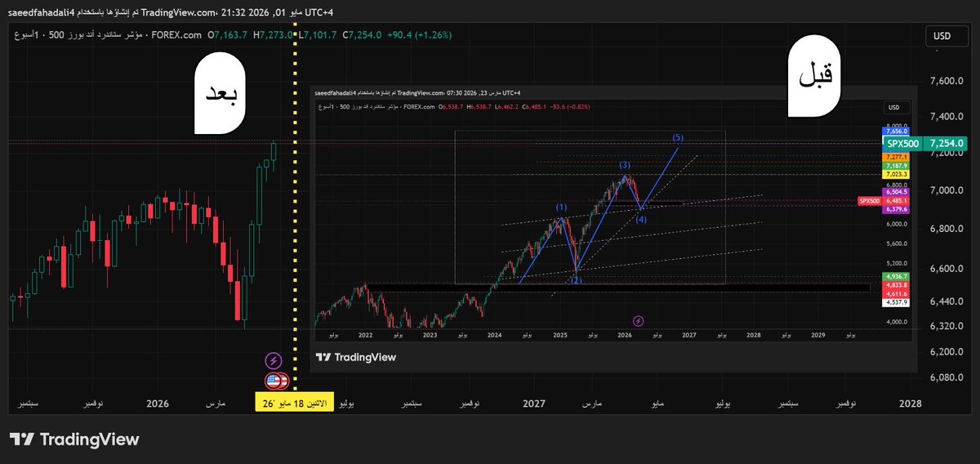Select the (4) Elliott wave label
980x464 pixels.
641,220
